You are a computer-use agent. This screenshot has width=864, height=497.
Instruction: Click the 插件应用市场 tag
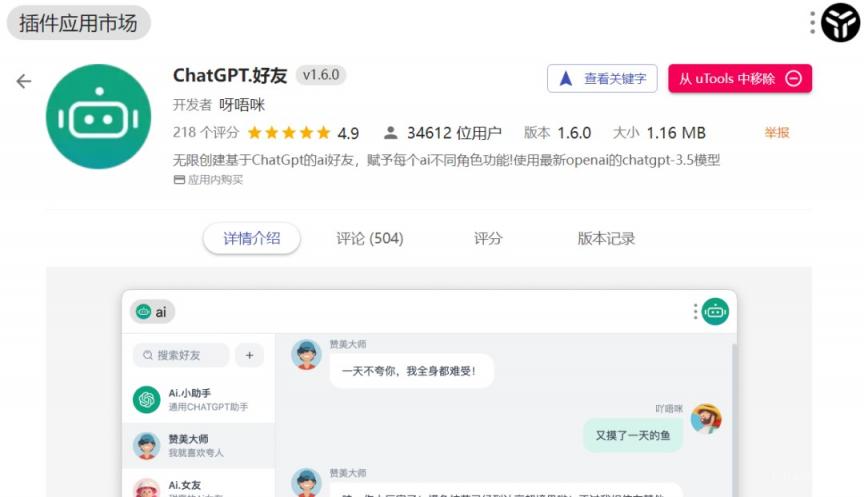78,23
